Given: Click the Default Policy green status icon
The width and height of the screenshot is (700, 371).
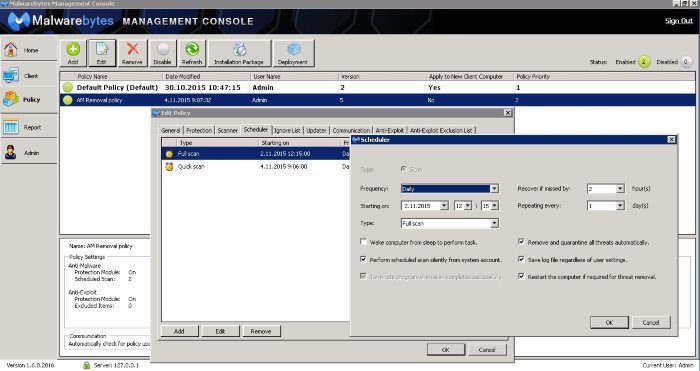Looking at the screenshot, I should pyautogui.click(x=67, y=88).
